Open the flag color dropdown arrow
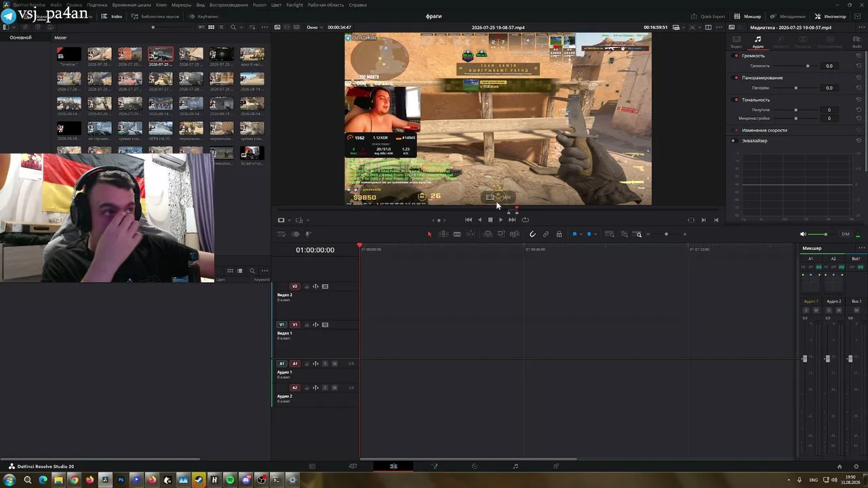 580,235
